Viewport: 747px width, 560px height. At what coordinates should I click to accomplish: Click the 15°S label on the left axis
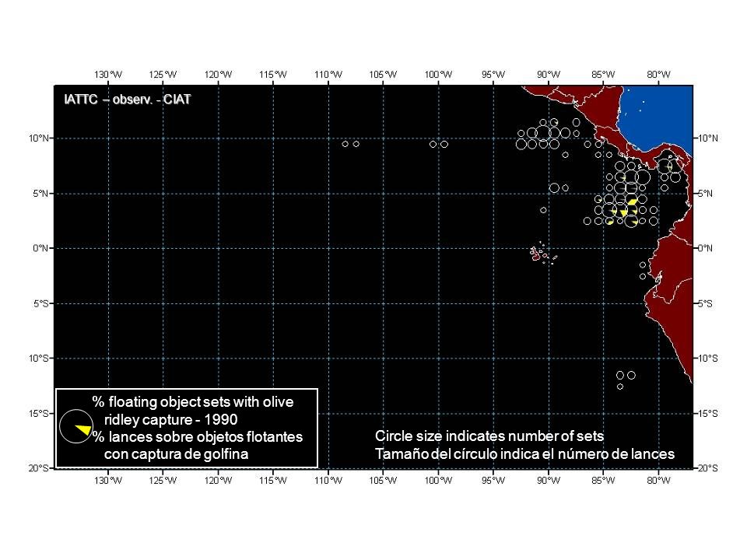[x=39, y=413]
